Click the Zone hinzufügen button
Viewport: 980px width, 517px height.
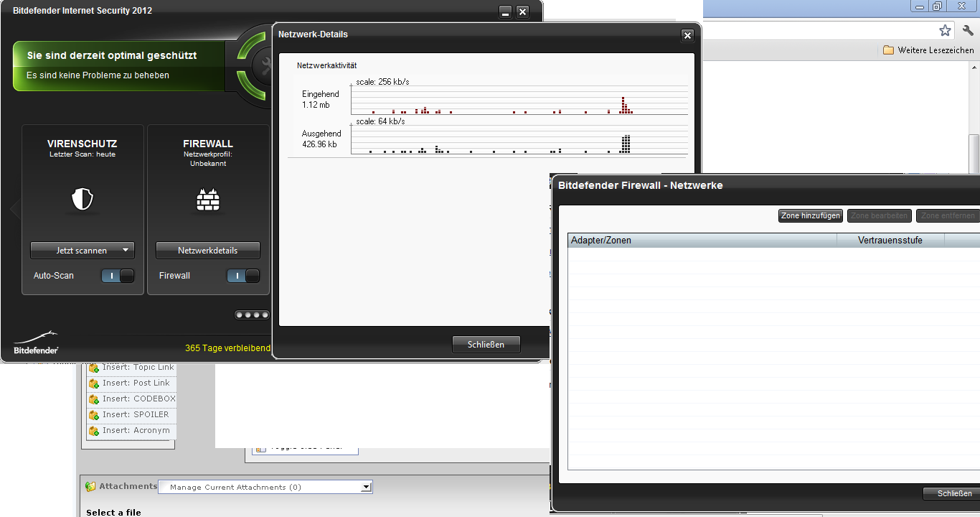click(x=811, y=215)
